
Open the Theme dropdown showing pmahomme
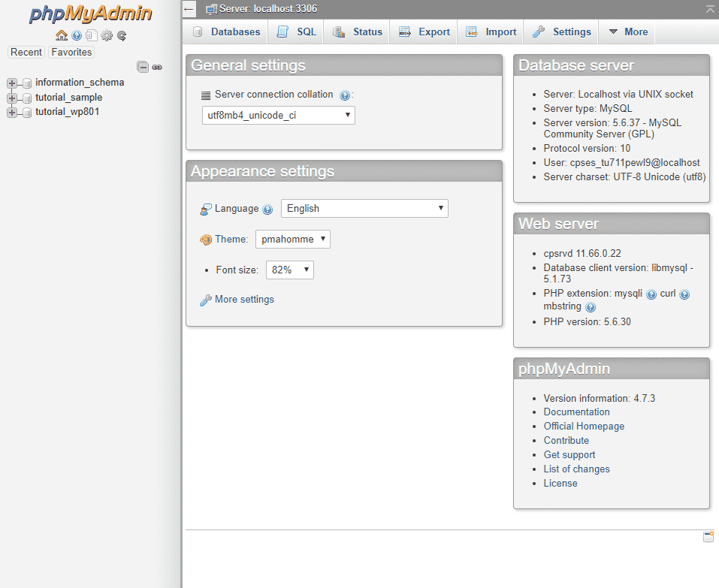point(292,239)
